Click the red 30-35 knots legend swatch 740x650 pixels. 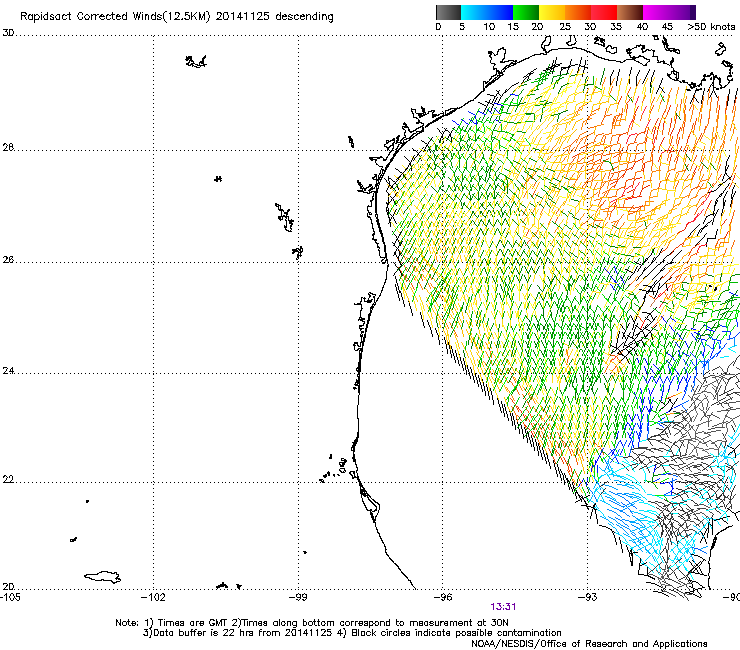604,12
